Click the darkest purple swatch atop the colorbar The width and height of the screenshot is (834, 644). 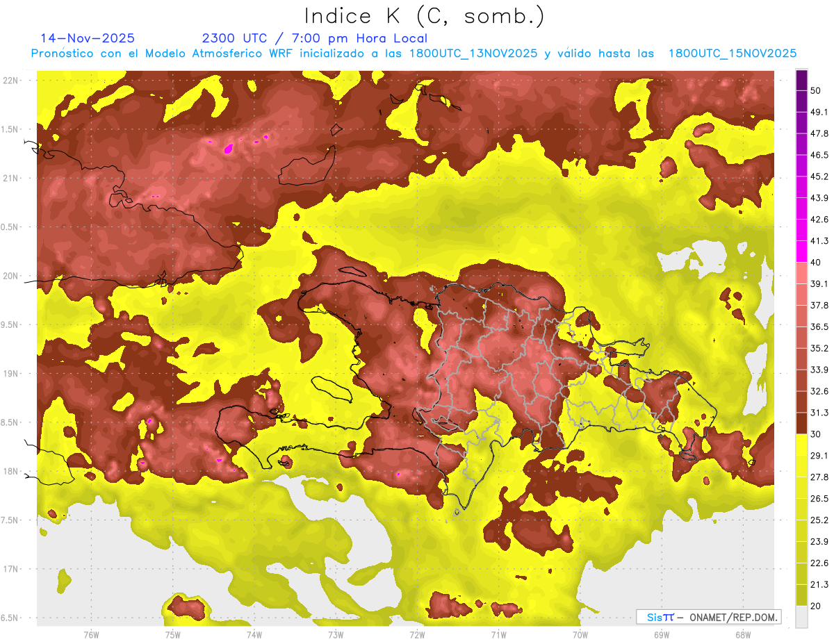(x=801, y=81)
